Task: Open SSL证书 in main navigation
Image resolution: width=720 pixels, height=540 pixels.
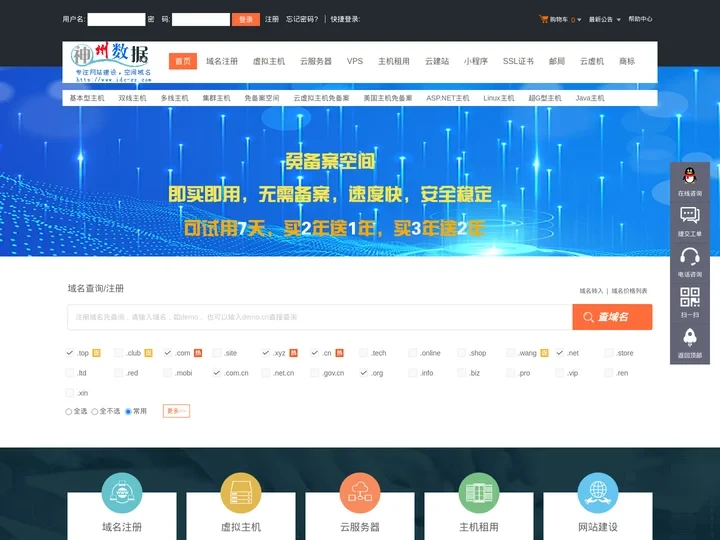Action: [x=518, y=61]
